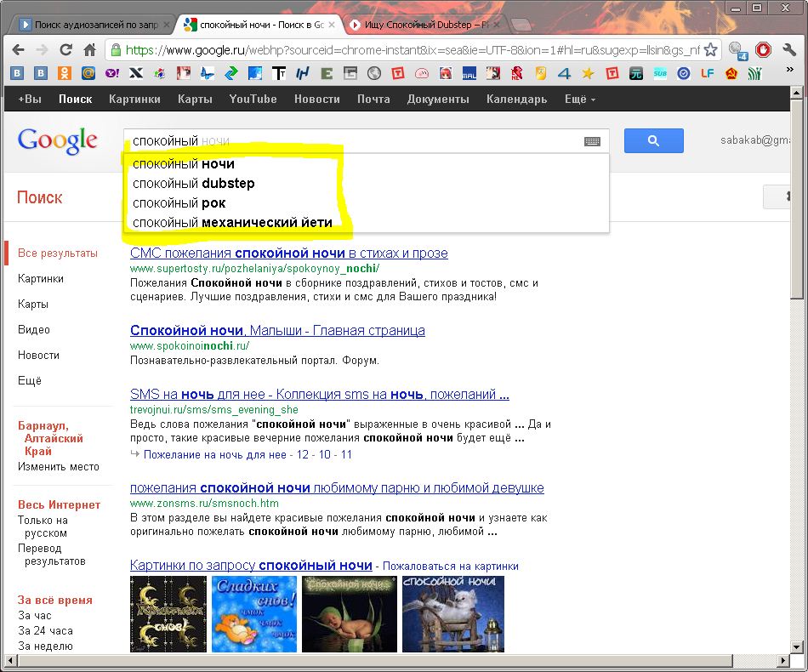Filter results Только на русском
The width and height of the screenshot is (808, 672).
pyautogui.click(x=43, y=527)
